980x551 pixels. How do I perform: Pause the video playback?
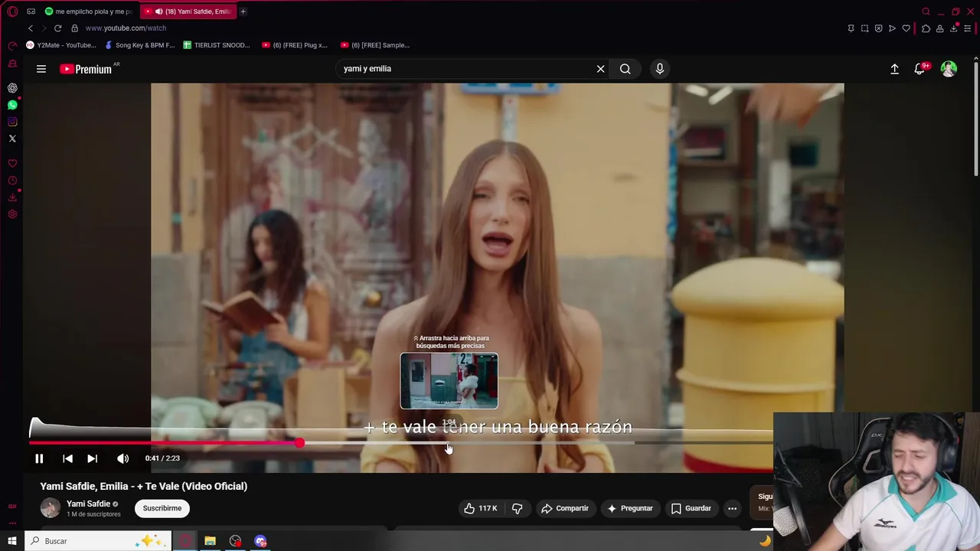pyautogui.click(x=39, y=458)
